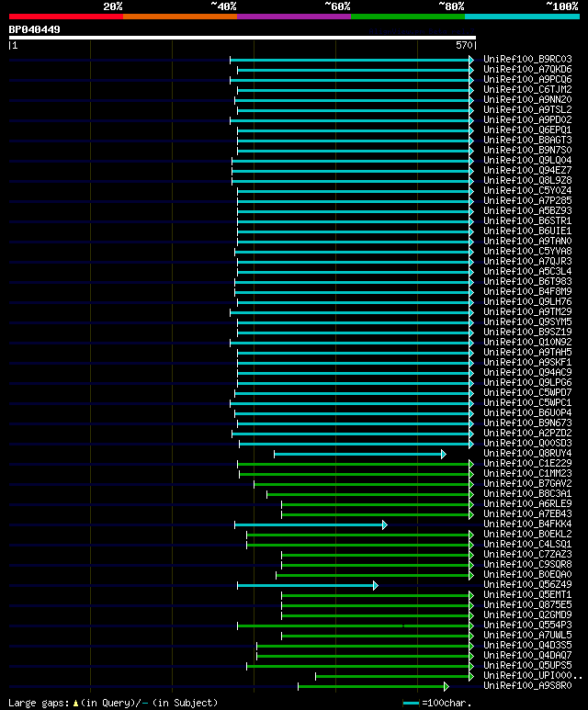Screen dimensions: 588x710
Task: Select the UniRef100_Q2GMD9 label
Action: 527,614
